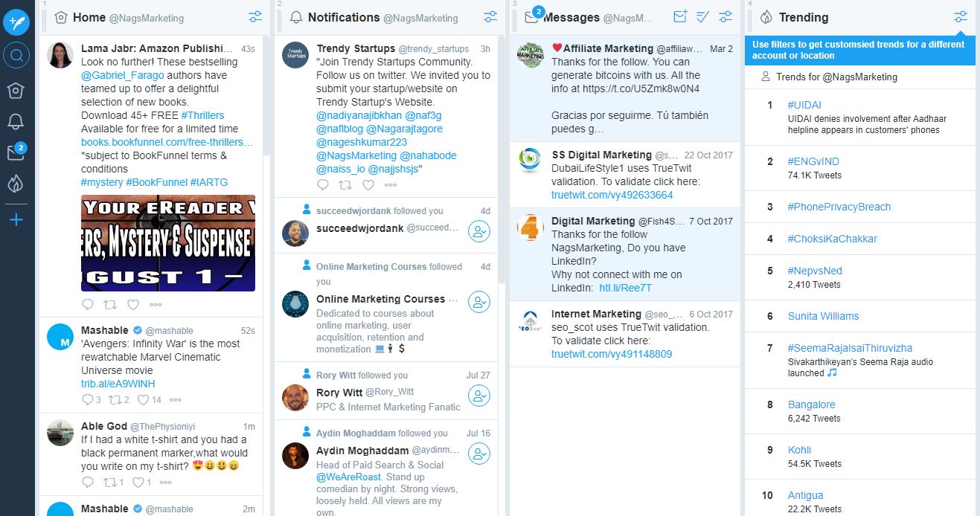Open the #ChoksiKaChakkar trending topic

point(833,239)
